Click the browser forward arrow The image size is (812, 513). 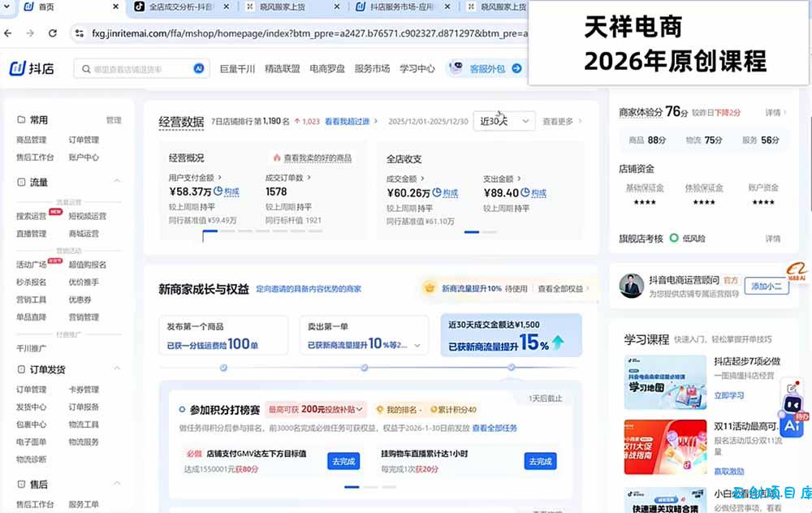pyautogui.click(x=30, y=33)
